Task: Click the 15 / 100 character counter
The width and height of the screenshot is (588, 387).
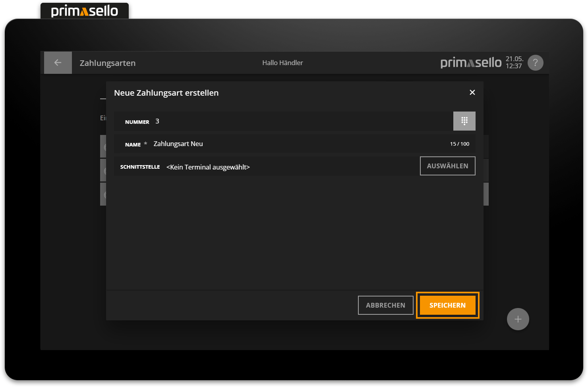Action: (x=459, y=144)
